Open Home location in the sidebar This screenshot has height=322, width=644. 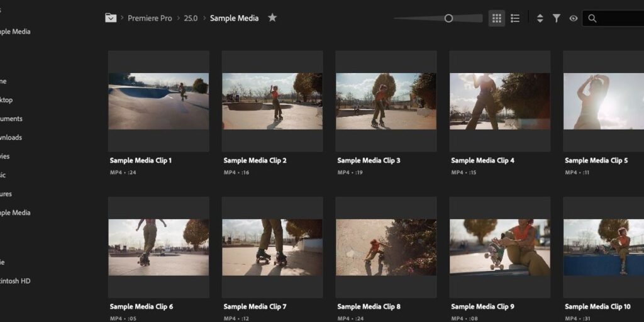tap(3, 81)
